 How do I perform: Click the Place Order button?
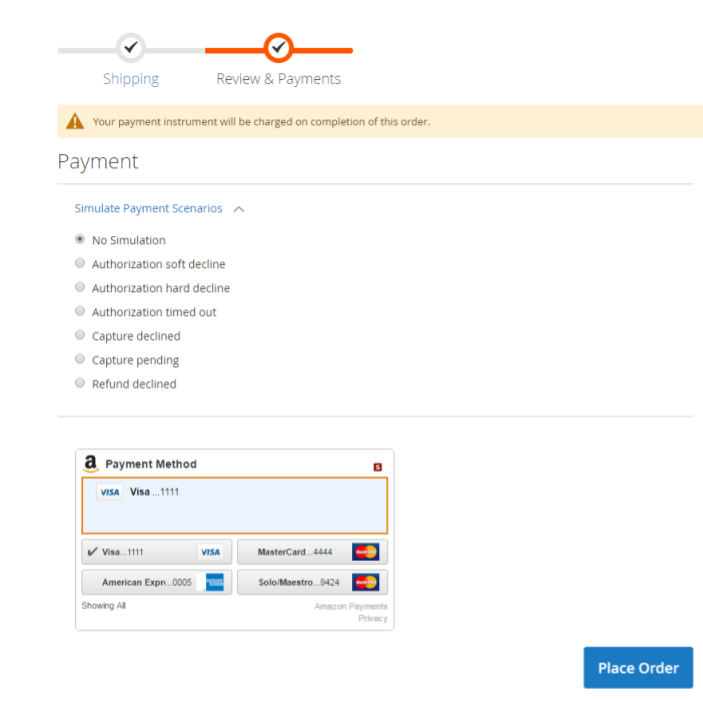pos(638,667)
